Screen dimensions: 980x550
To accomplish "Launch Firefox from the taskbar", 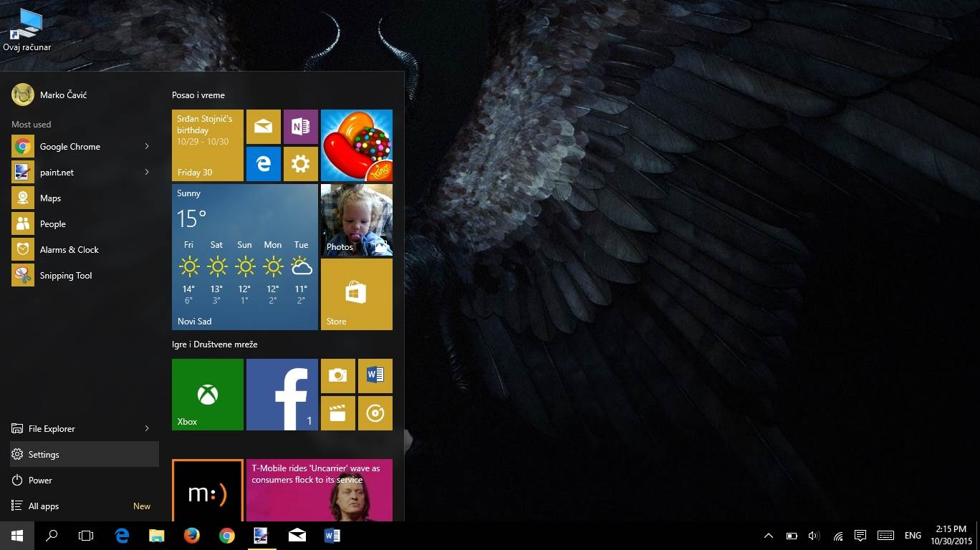I will [191, 536].
